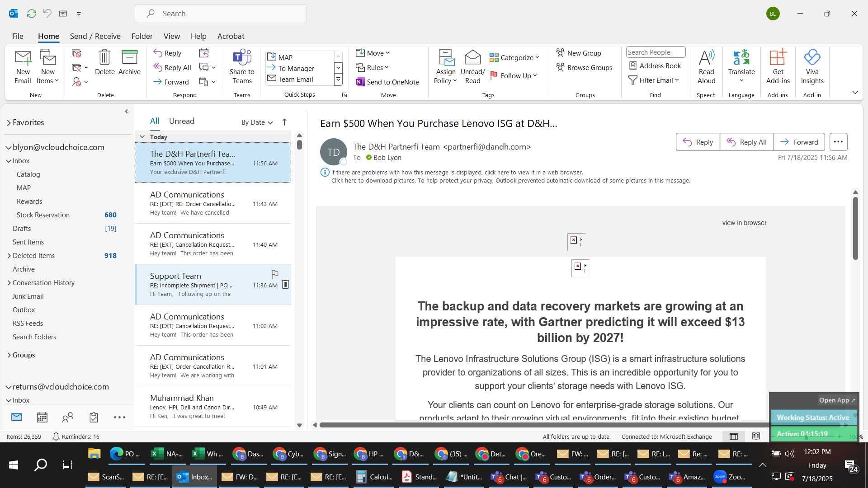This screenshot has width=868, height=488.
Task: Open the Follow Up dropdown
Action: click(513, 75)
